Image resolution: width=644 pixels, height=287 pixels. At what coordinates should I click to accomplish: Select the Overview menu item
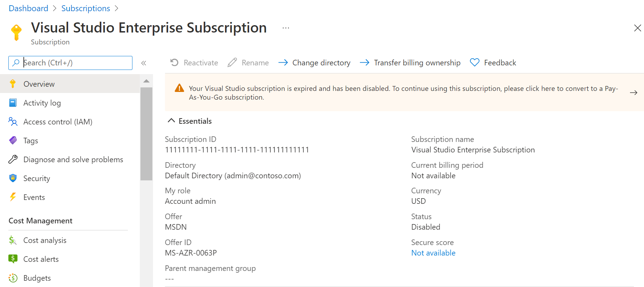(39, 84)
